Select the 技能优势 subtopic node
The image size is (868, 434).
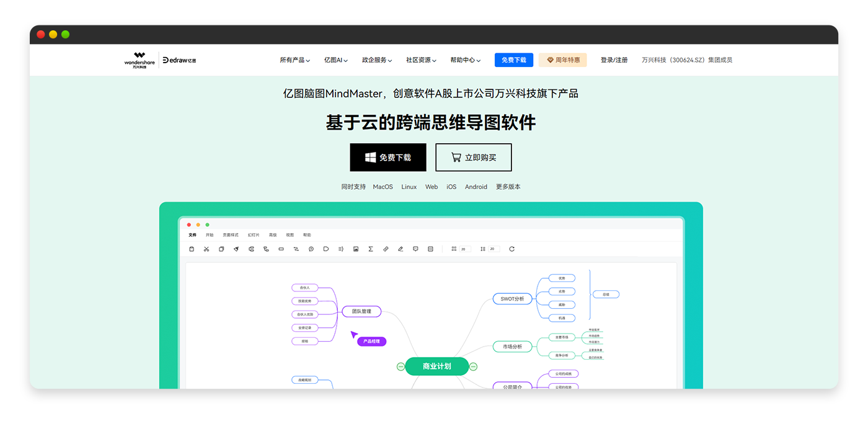(x=304, y=301)
